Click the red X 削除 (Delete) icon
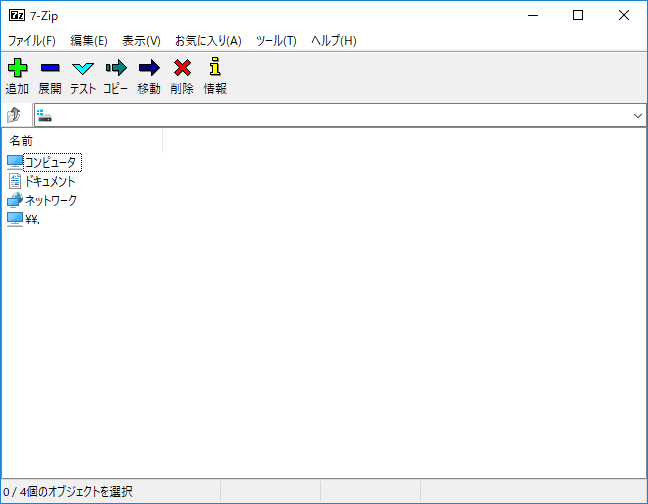Viewport: 648px width, 504px height. 182,68
